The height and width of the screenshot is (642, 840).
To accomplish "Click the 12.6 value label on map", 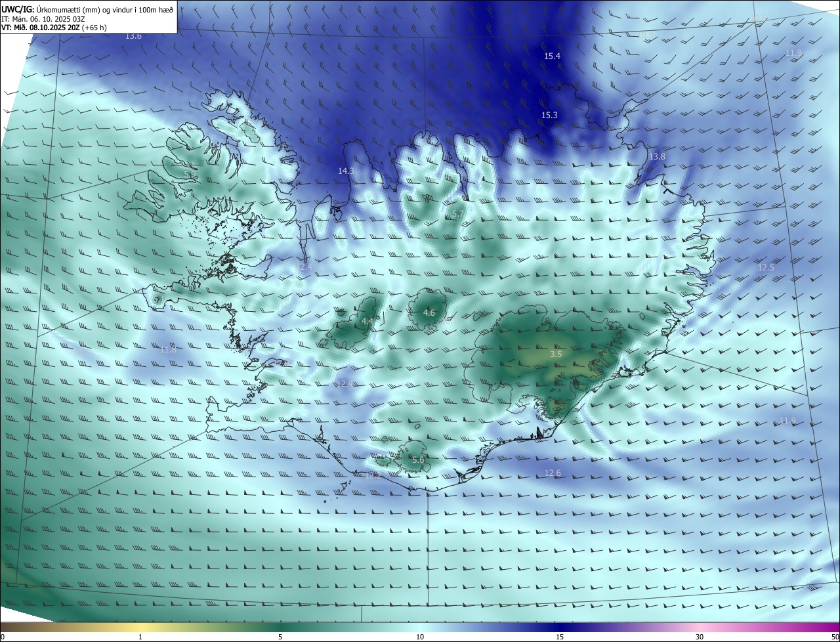I will click(553, 473).
